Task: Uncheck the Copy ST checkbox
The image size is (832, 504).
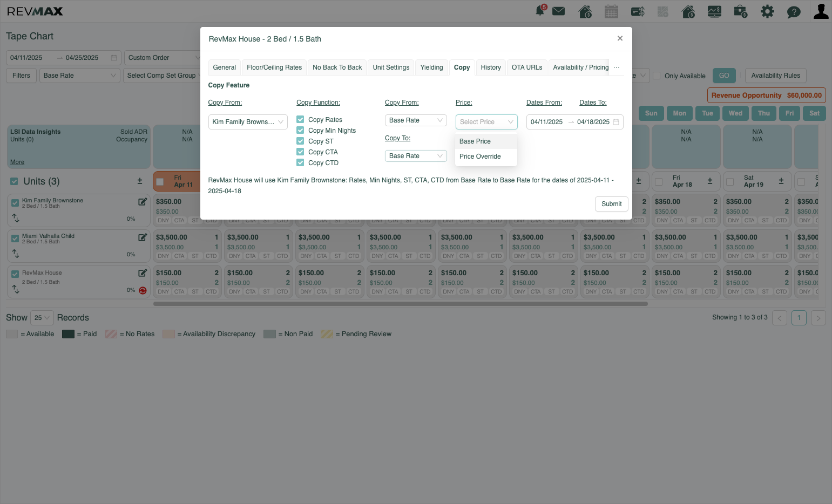Action: [300, 141]
